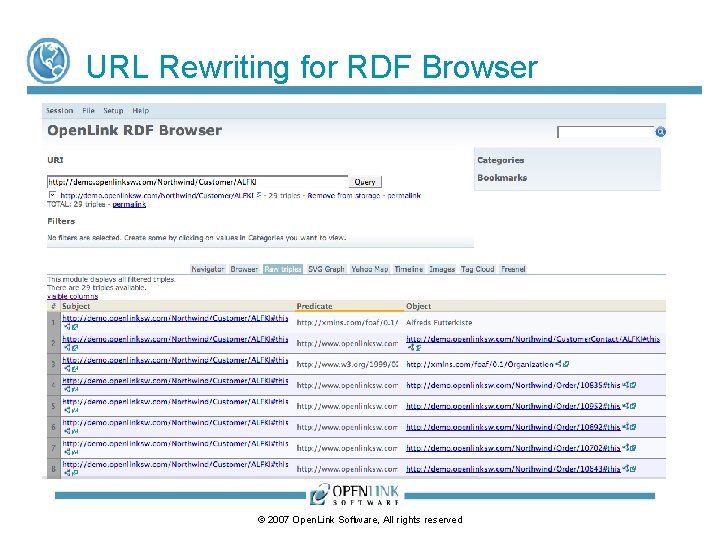Select the 'http://xmlns.com/foaf/0.1/' predicate cell

(x=347, y=323)
